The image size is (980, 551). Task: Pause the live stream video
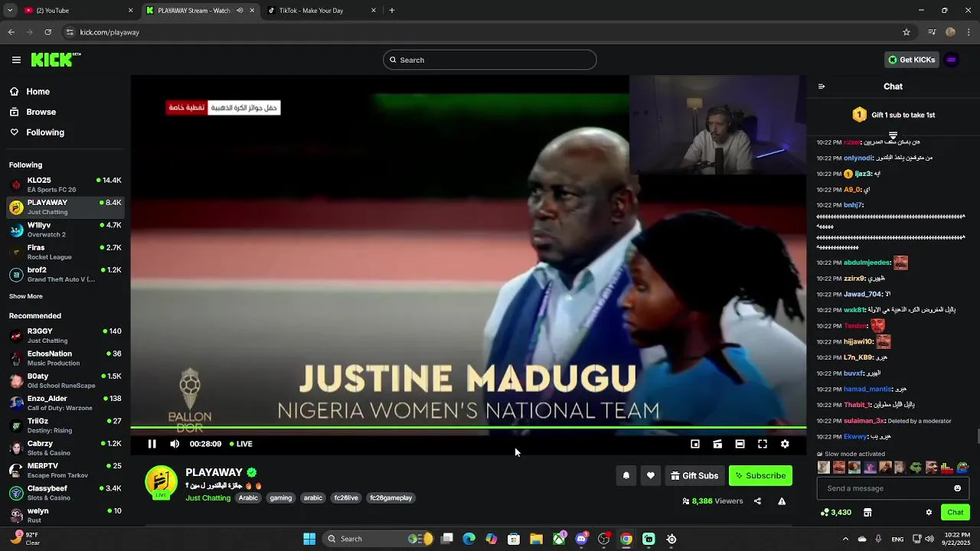point(152,444)
